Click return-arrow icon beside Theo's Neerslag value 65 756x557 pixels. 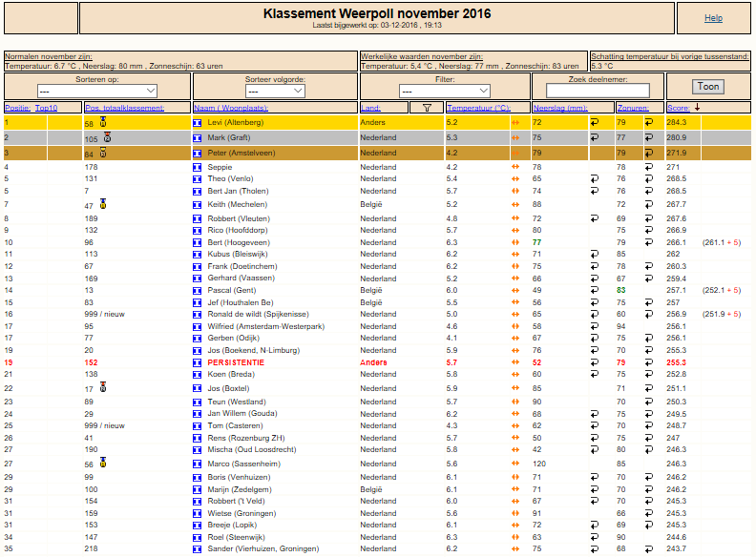(x=595, y=178)
